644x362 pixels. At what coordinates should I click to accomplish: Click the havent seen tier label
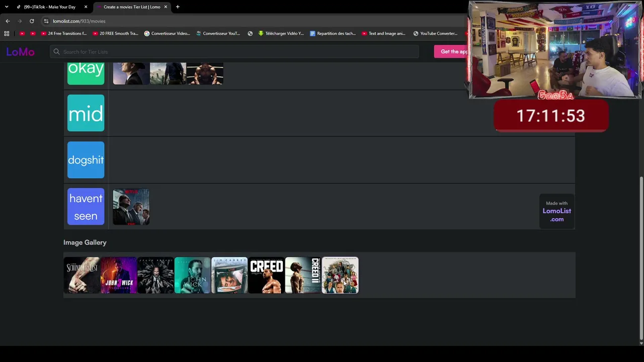point(86,207)
